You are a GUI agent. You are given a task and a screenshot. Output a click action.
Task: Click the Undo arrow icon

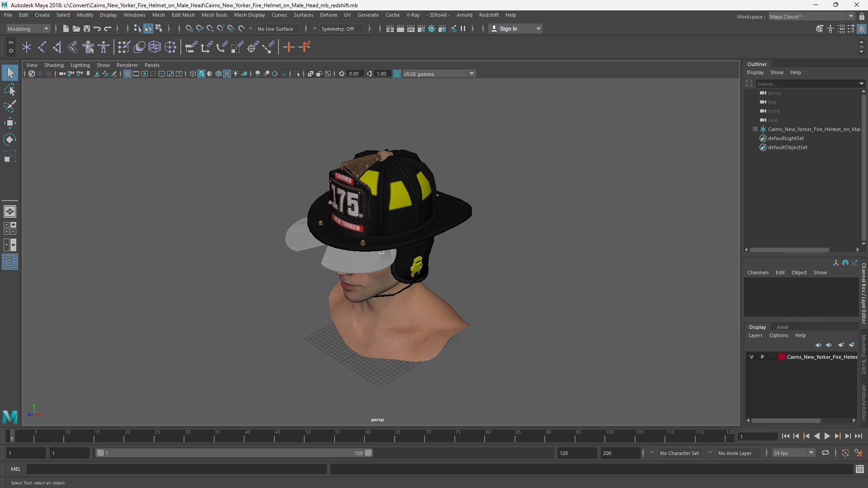coord(97,28)
